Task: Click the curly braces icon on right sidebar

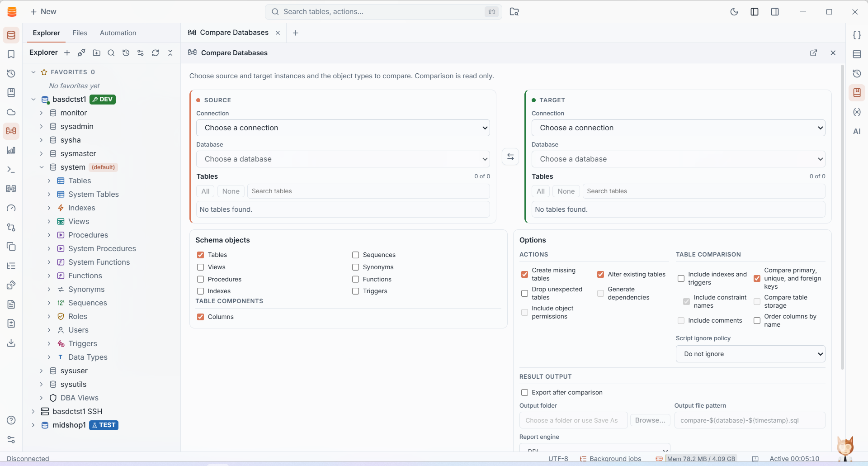Action: tap(857, 35)
